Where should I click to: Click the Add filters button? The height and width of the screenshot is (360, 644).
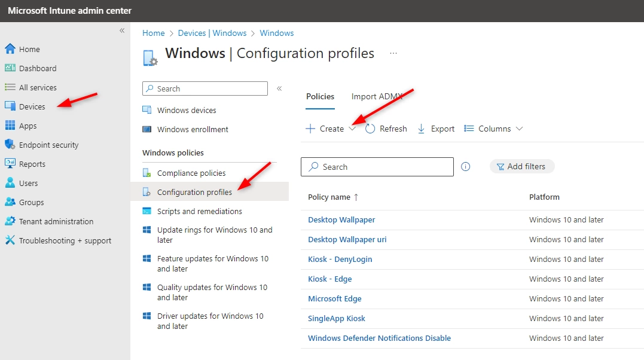[x=521, y=167]
